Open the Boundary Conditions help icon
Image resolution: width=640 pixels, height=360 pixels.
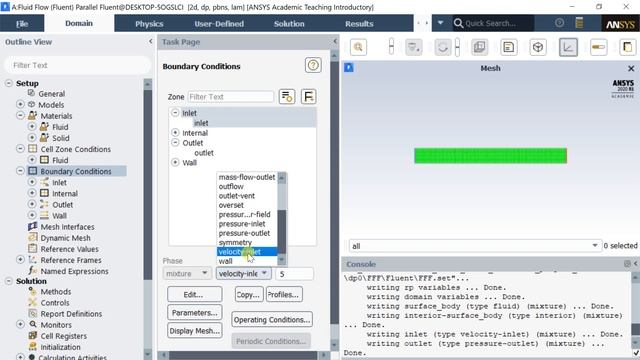click(x=313, y=65)
